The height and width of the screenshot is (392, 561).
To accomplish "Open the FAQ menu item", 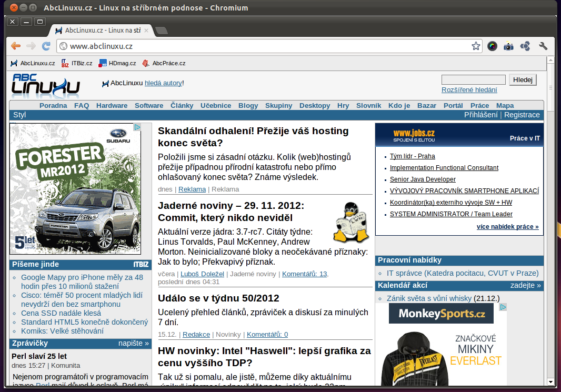I will [x=82, y=106].
